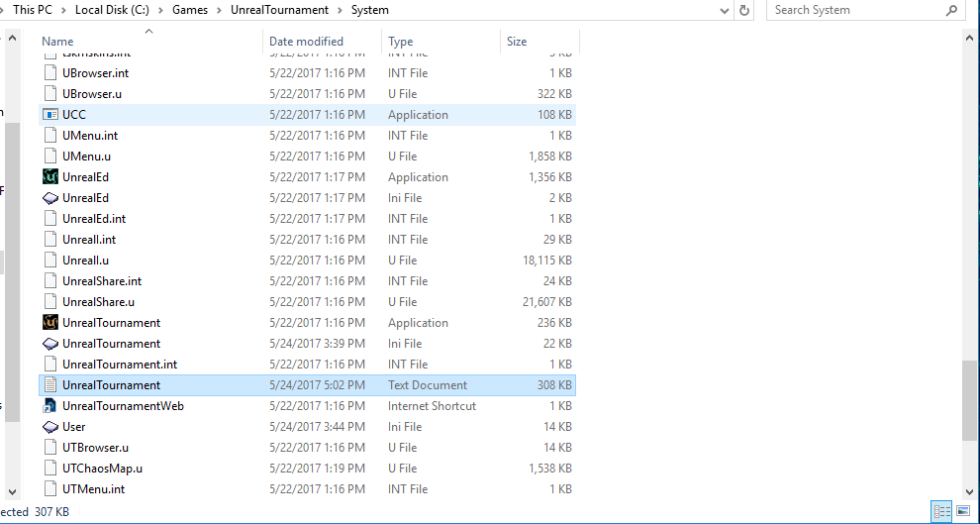Click the UnrealEd.int file icon
Viewport: 980px width, 524px height.
point(50,218)
